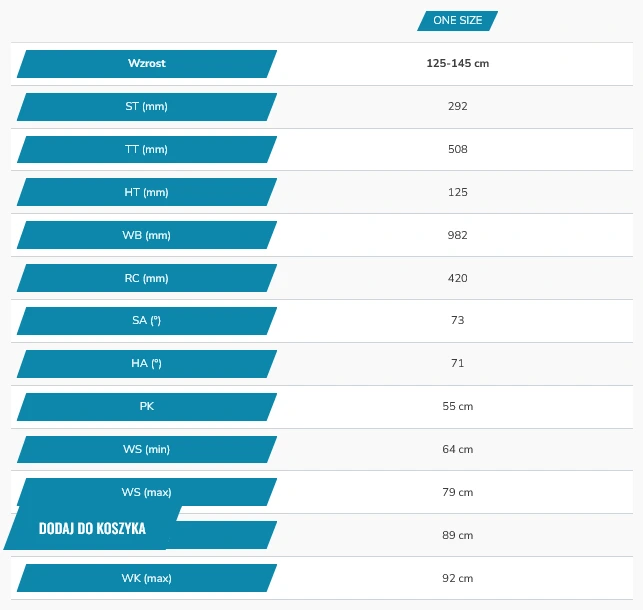Select the 89 cm value cell
Image resolution: width=643 pixels, height=610 pixels.
point(457,535)
